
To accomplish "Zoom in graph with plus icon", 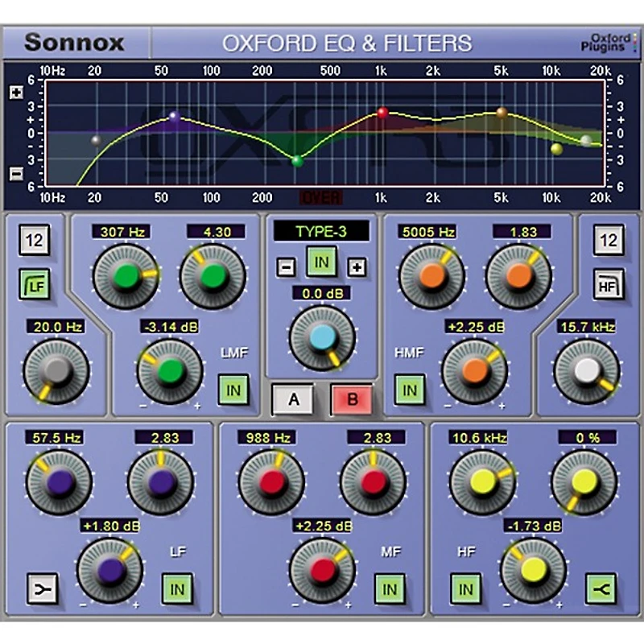I will [16, 93].
